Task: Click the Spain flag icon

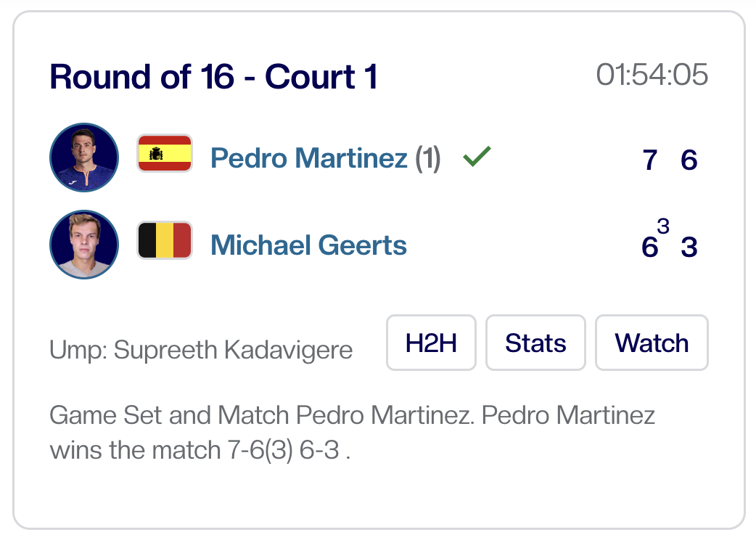Action: [x=165, y=153]
